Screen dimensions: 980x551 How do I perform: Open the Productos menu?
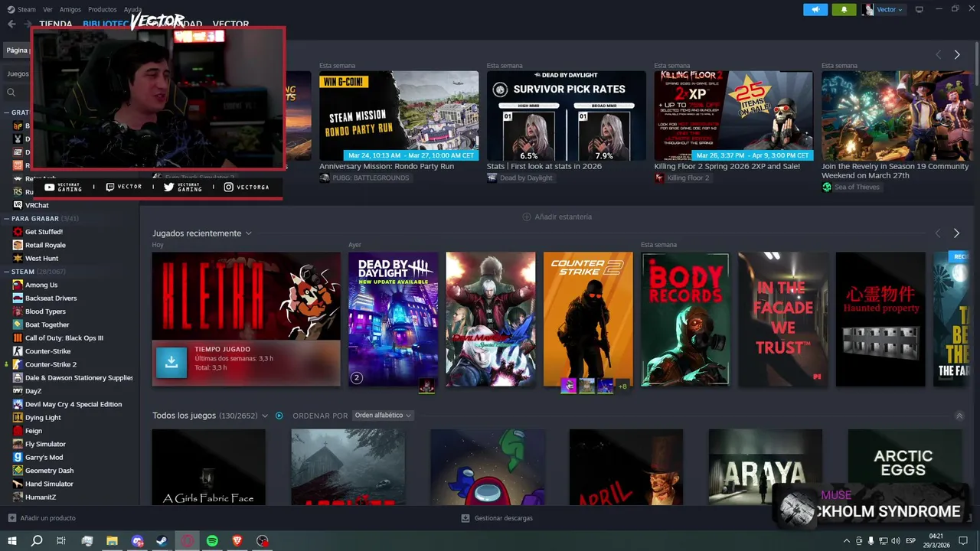click(x=102, y=9)
